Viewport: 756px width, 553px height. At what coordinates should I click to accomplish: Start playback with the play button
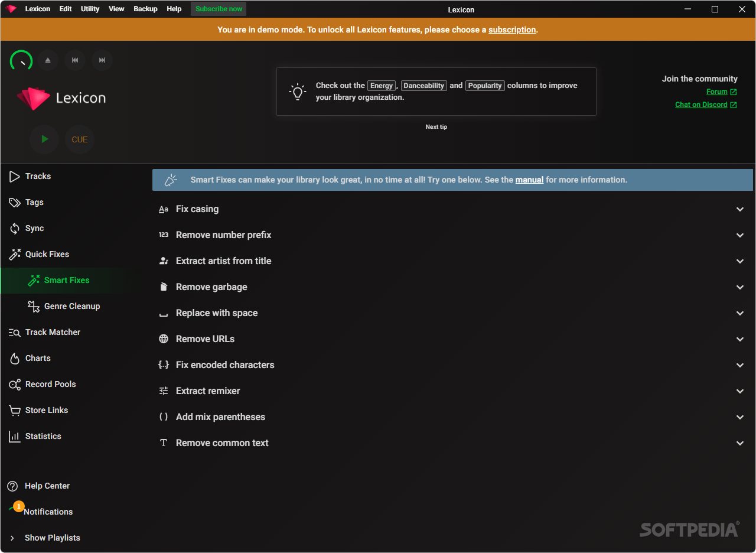coord(44,139)
